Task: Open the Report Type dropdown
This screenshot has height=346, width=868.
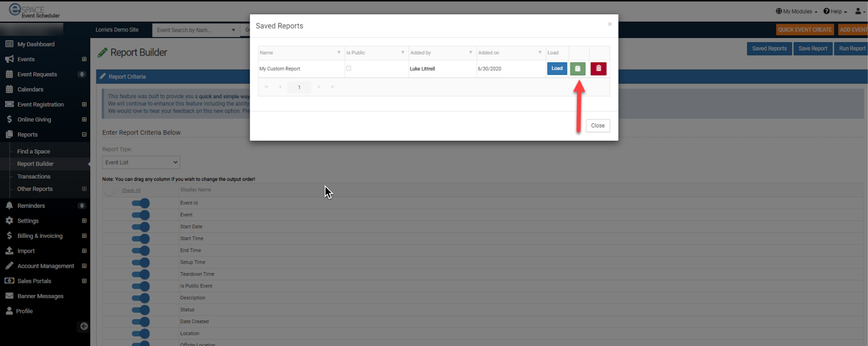Action: pos(141,162)
